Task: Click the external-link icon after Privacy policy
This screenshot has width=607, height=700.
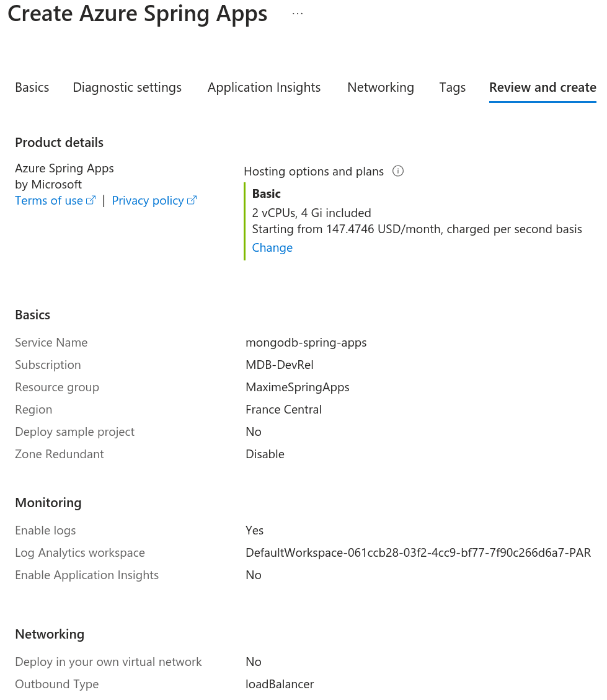Action: (192, 200)
